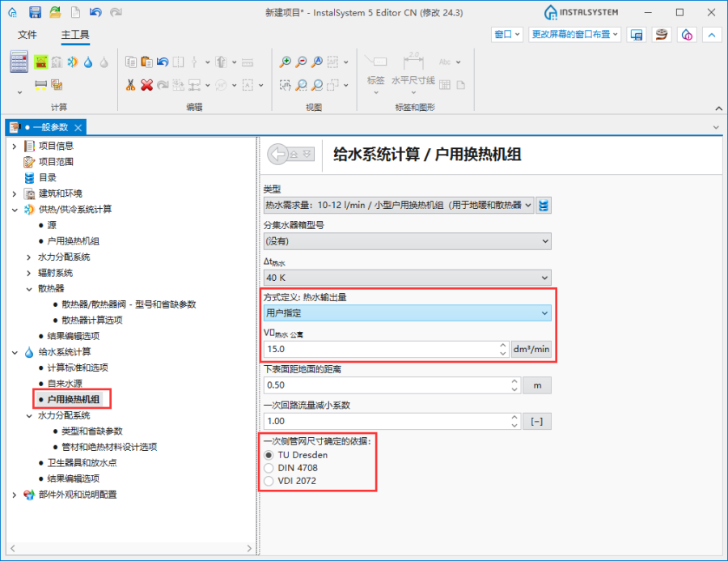Click tree panel horizontal scrollbar right arrow
728x561 pixels.
tap(249, 548)
